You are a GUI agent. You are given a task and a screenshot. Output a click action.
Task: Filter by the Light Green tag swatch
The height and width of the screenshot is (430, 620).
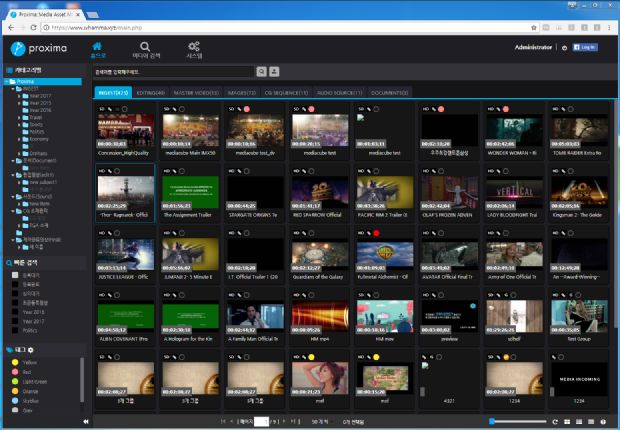[15, 381]
